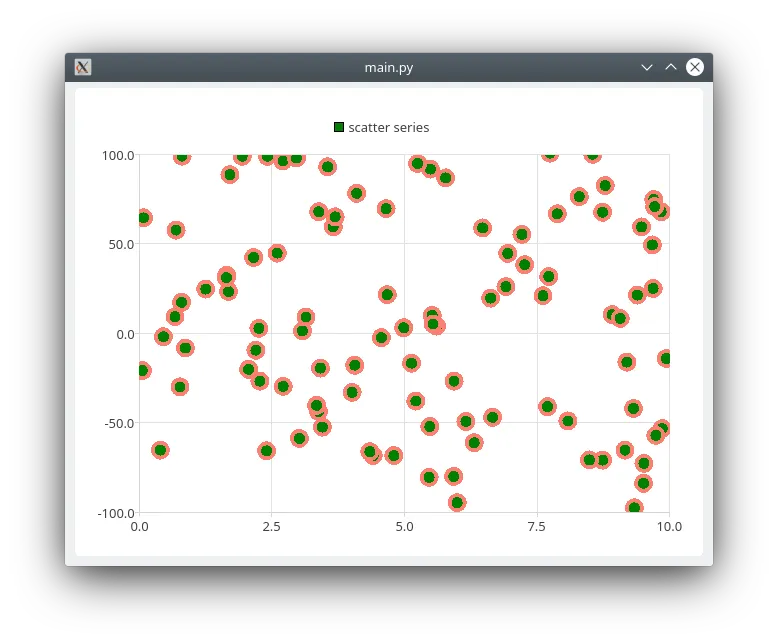
Task: Click the X11 app icon in title bar
Action: (x=83, y=67)
